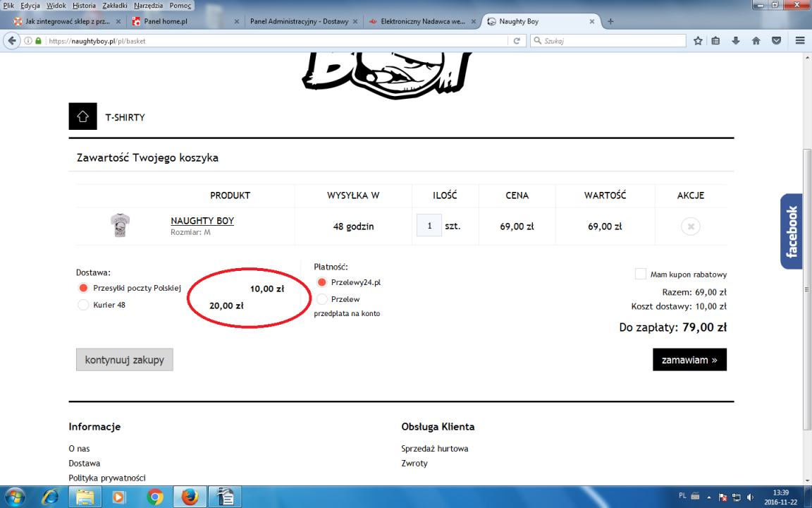
Task: Select the Kurier 48 delivery option
Action: pos(83,305)
